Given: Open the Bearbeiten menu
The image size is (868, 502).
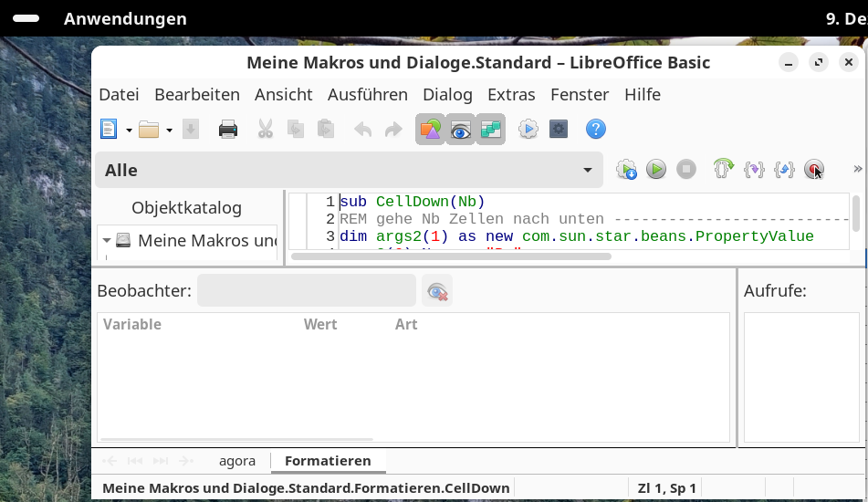Looking at the screenshot, I should pyautogui.click(x=197, y=95).
